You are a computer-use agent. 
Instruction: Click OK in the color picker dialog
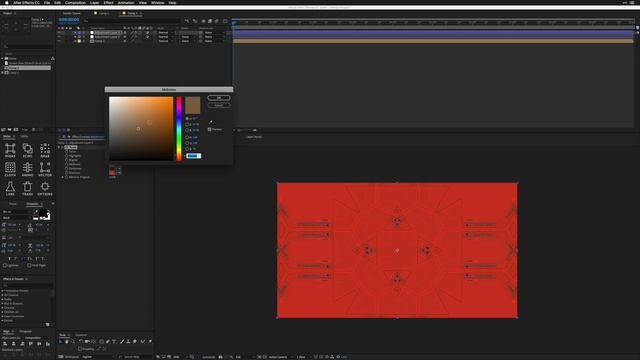tap(219, 98)
